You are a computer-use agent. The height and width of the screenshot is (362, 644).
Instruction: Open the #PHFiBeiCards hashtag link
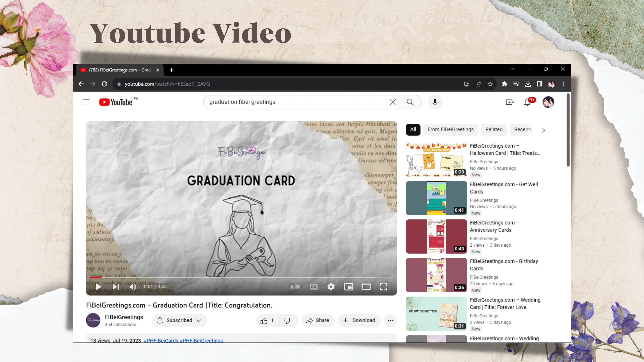pos(161,340)
